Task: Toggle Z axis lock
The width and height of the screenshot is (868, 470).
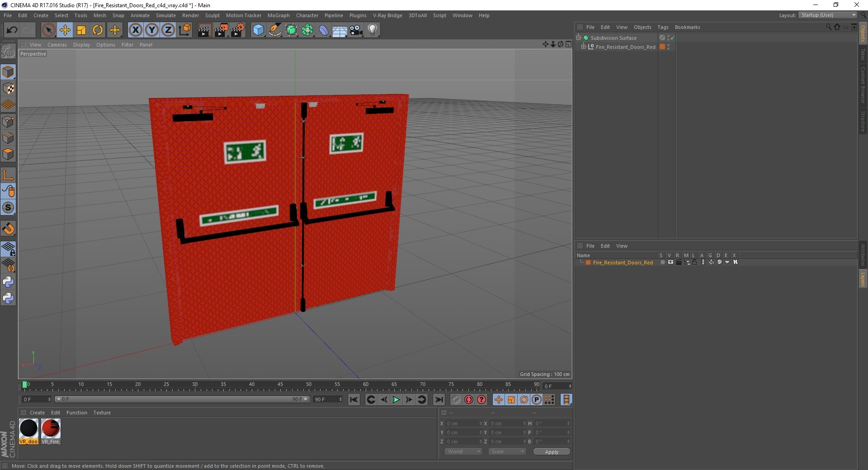Action: click(168, 30)
